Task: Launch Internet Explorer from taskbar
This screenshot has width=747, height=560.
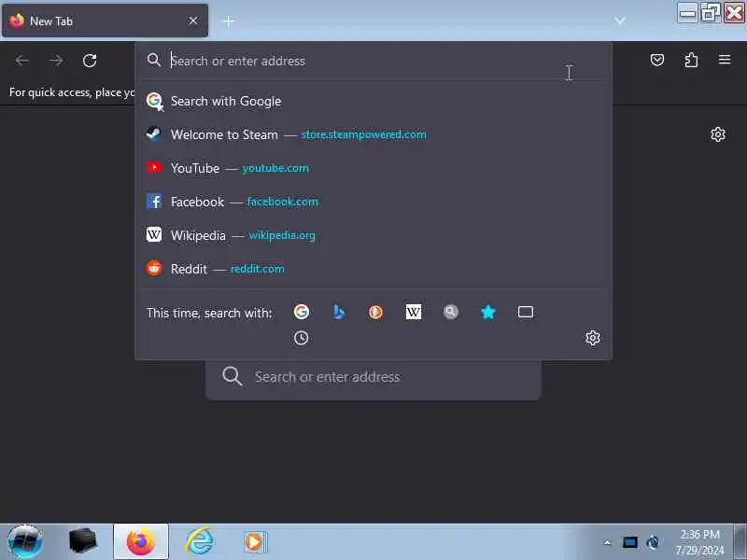Action: pyautogui.click(x=199, y=541)
